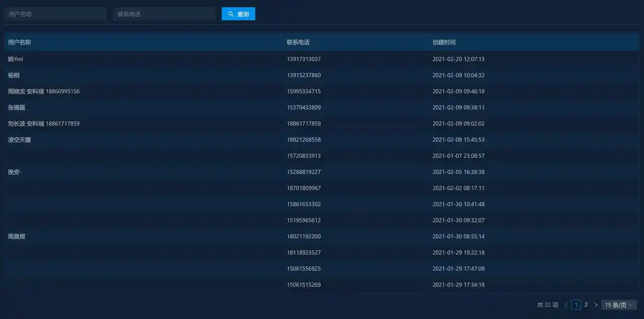This screenshot has width=644, height=319.
Task: Click the previous page arrow
Action: 566,305
